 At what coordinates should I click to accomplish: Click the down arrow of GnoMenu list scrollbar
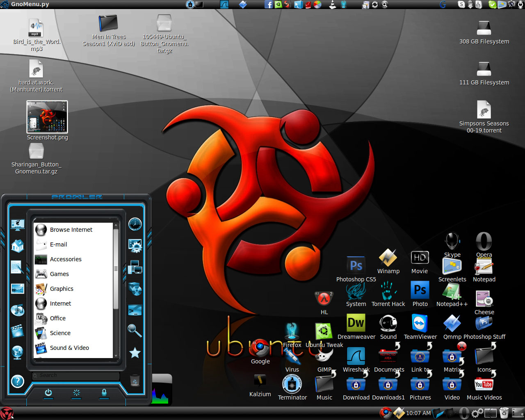tap(116, 356)
